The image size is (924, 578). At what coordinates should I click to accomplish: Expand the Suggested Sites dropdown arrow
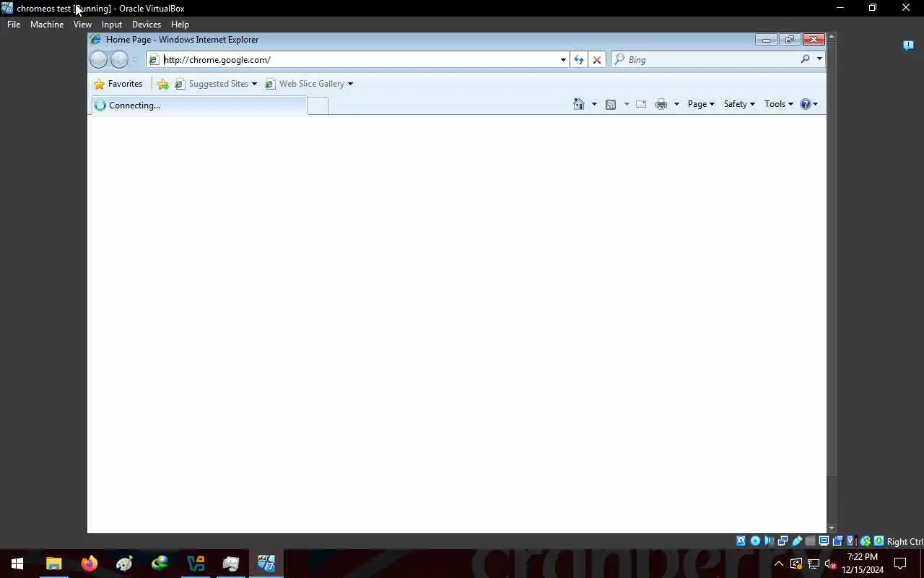(254, 84)
